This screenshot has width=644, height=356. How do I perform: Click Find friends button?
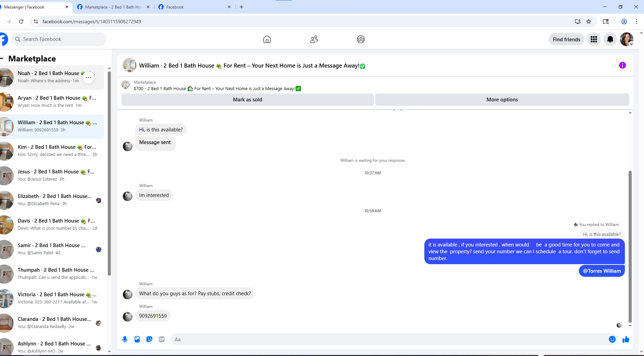pos(567,39)
